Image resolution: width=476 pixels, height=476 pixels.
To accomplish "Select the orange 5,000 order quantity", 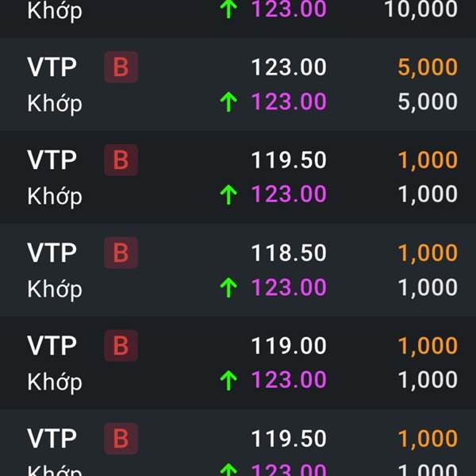I will pyautogui.click(x=428, y=67).
